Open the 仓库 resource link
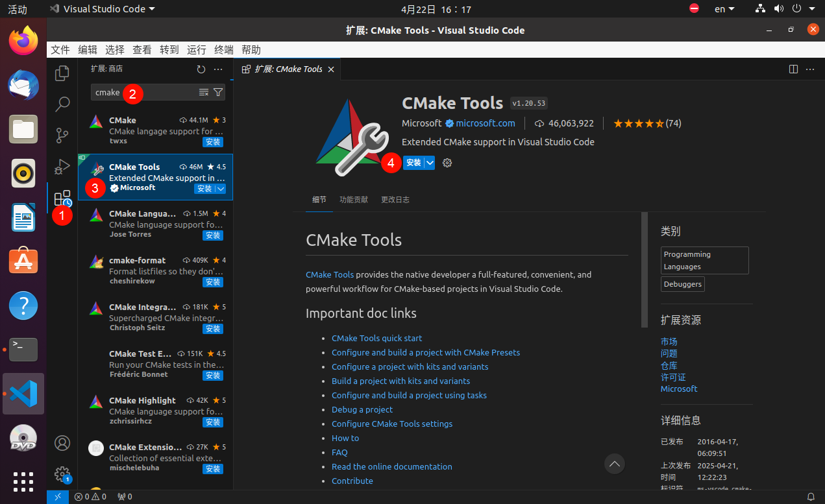825x504 pixels. [x=669, y=365]
